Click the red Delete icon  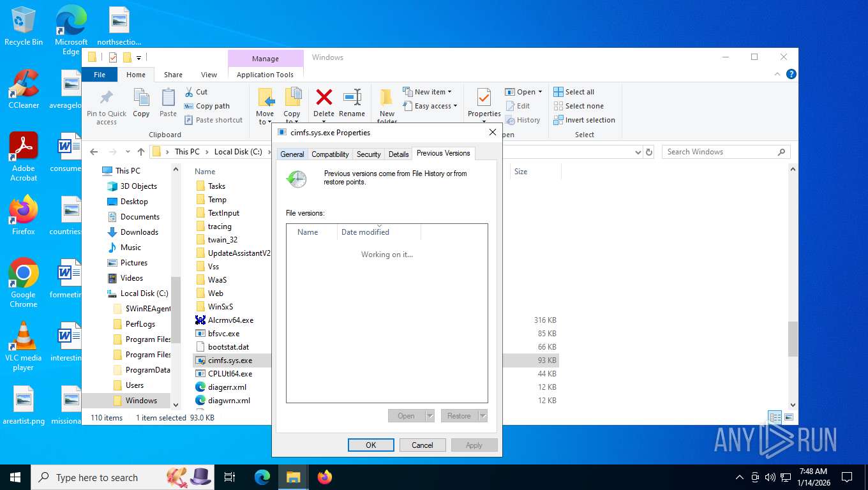click(x=324, y=98)
